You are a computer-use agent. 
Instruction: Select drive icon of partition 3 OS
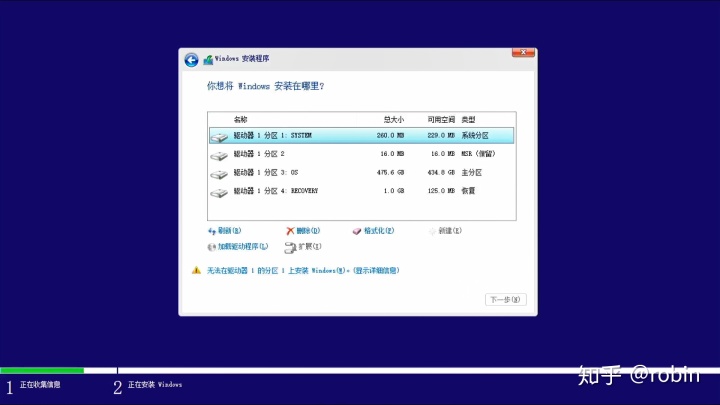pyautogui.click(x=219, y=174)
